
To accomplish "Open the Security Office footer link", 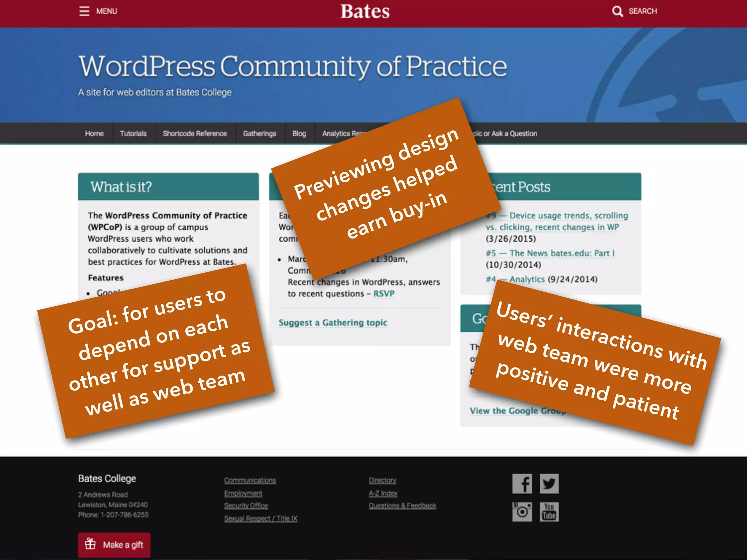I will tap(246, 506).
